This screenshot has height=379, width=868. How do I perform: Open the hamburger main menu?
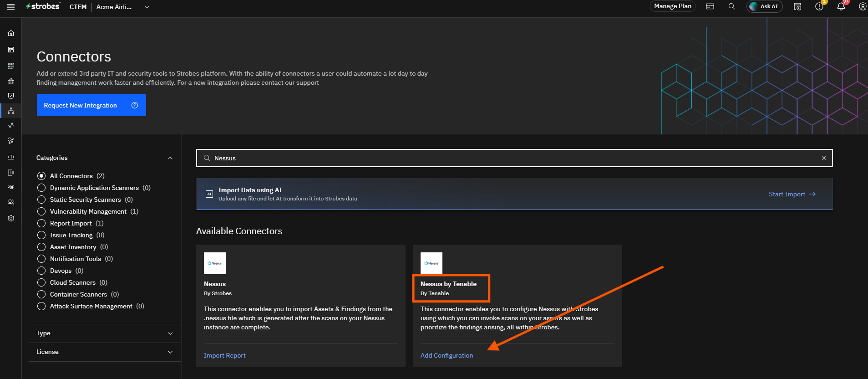(x=11, y=7)
